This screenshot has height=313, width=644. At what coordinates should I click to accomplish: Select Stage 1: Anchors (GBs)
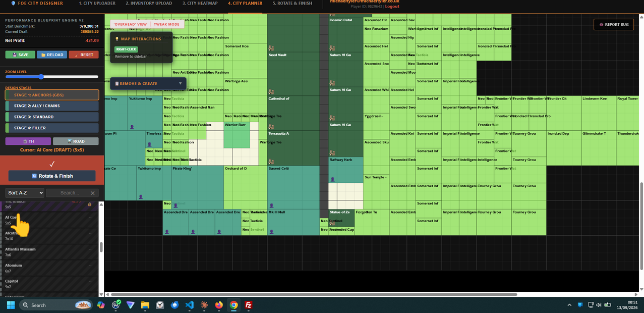pos(52,95)
